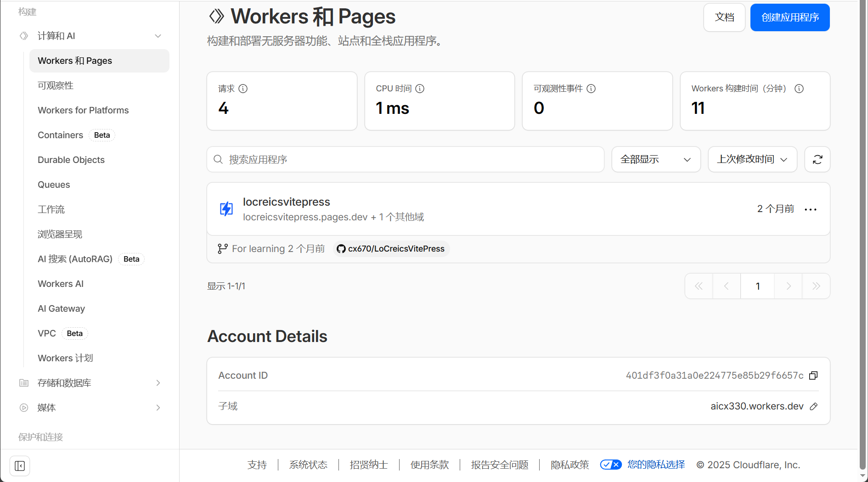Viewport: 868px width, 482px height.
Task: Toggle the privacy choices switch icon
Action: coord(611,465)
